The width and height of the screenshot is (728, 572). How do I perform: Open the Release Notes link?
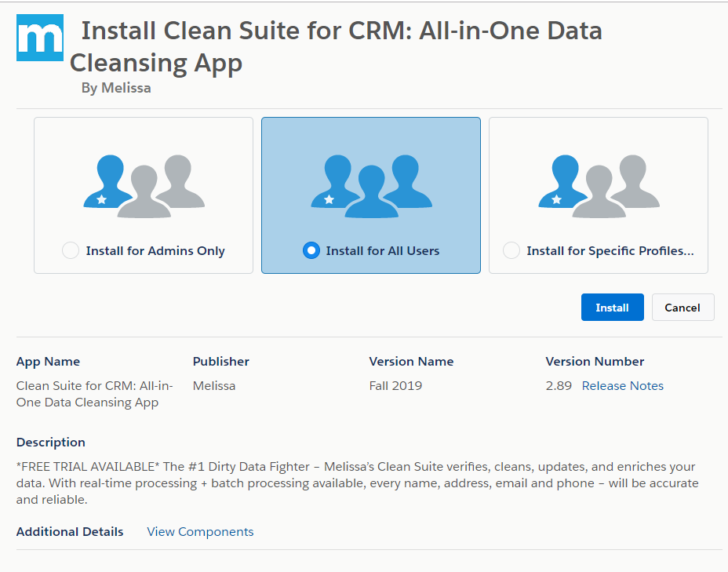[x=622, y=386]
